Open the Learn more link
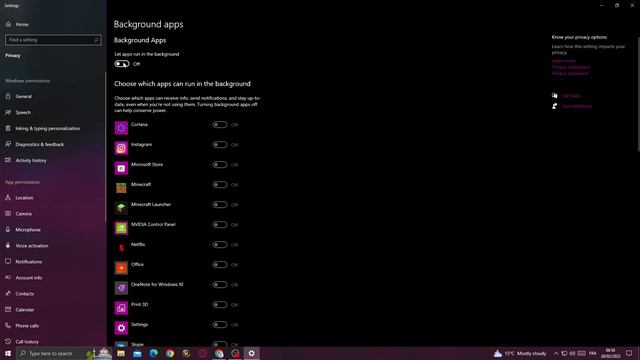 (x=563, y=61)
